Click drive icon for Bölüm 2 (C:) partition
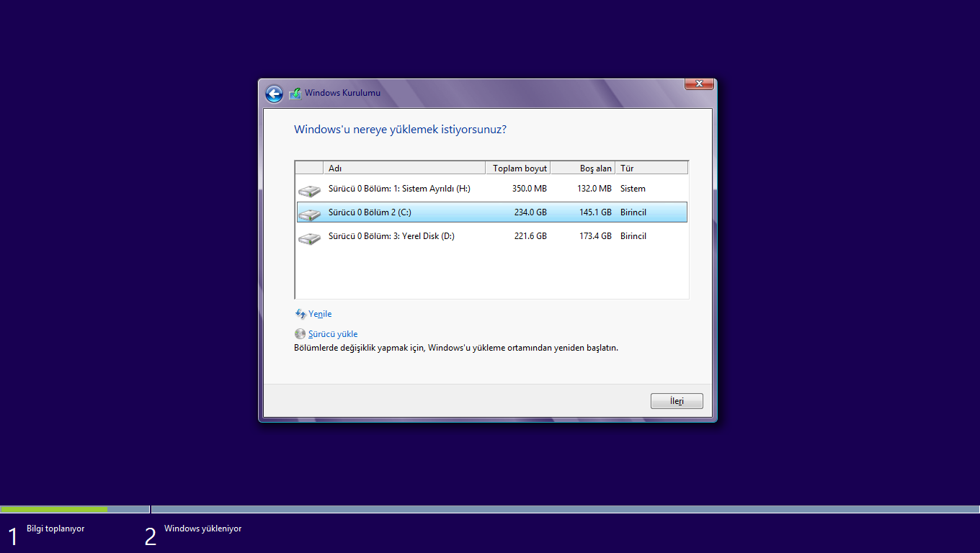This screenshot has width=980, height=553. click(309, 215)
